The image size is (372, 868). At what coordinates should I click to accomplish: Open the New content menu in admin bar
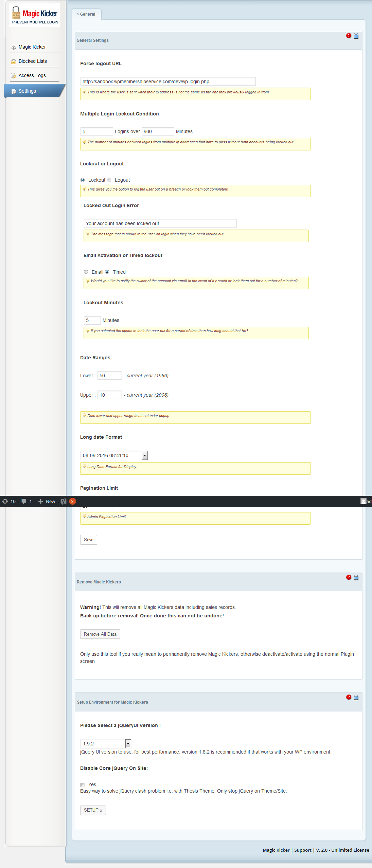(47, 501)
